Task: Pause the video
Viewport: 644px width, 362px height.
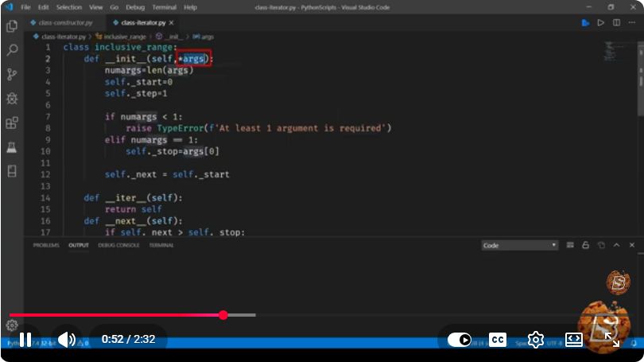Action: coord(25,340)
